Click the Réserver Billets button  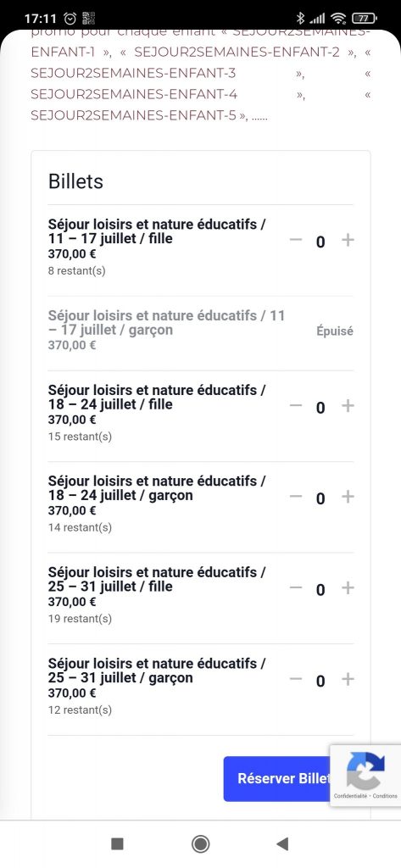pyautogui.click(x=277, y=779)
